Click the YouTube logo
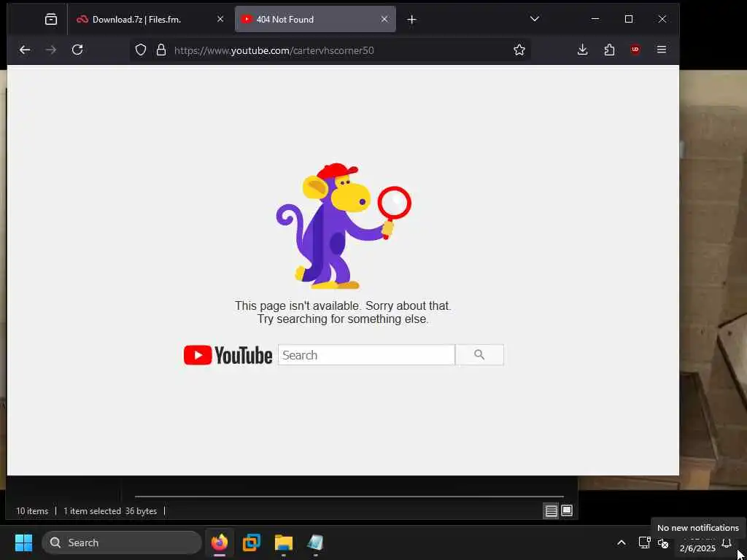Viewport: 747px width, 560px height. point(228,355)
